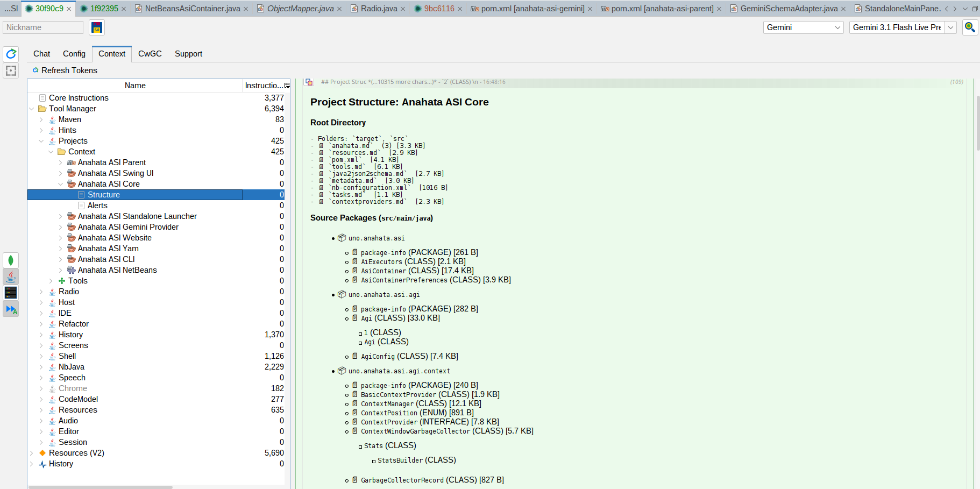Click the Nickname input field
Viewport: 980px width, 489px height.
43,27
